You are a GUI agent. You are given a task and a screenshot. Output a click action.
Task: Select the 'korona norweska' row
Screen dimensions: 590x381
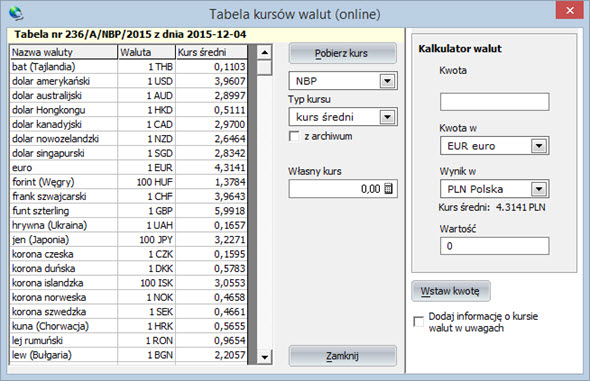point(128,297)
